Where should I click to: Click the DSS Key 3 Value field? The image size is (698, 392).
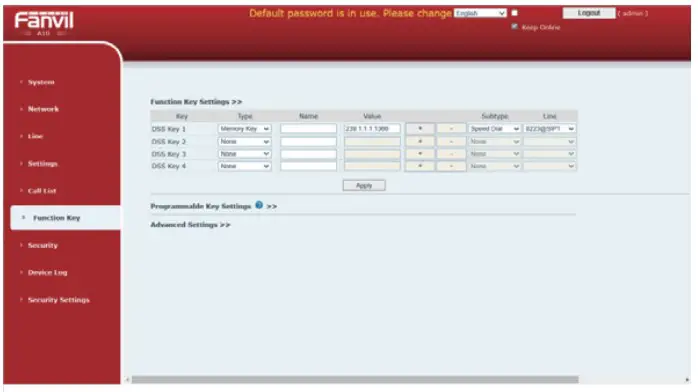pos(372,154)
